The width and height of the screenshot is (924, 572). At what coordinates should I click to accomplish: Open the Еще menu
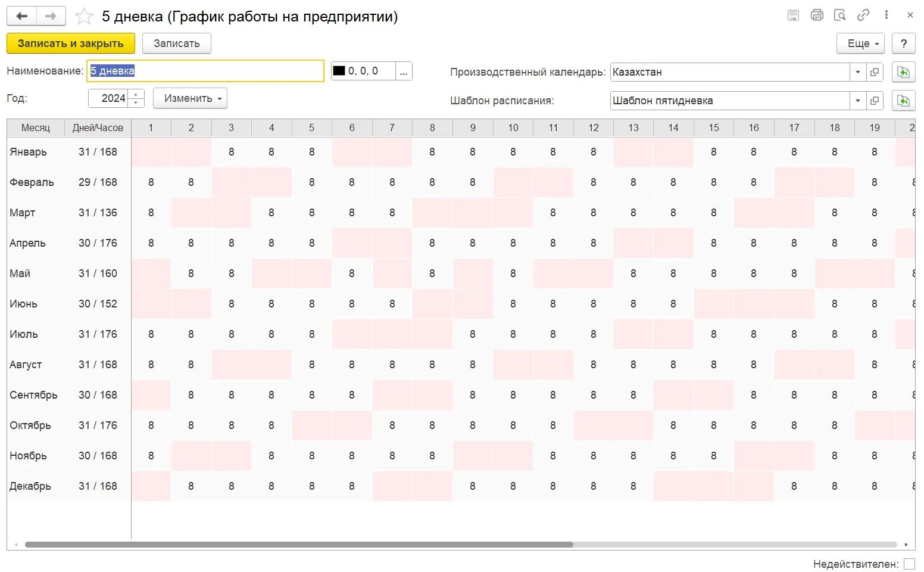click(860, 43)
